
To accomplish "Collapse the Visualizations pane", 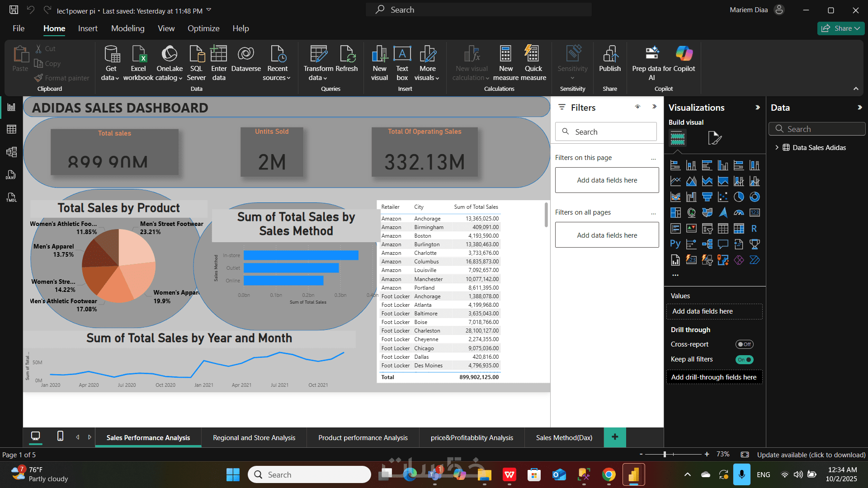I will pos(758,108).
